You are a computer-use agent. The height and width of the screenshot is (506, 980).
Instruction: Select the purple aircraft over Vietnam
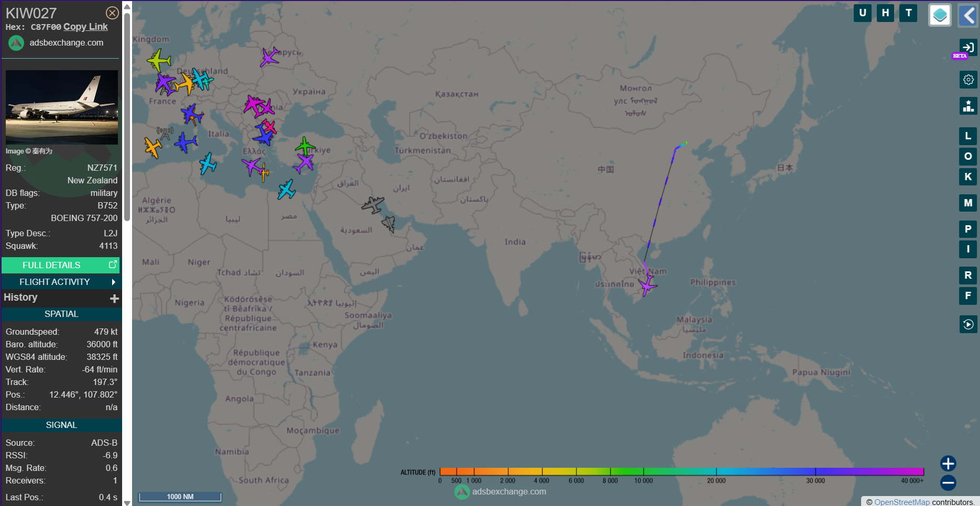click(x=647, y=285)
